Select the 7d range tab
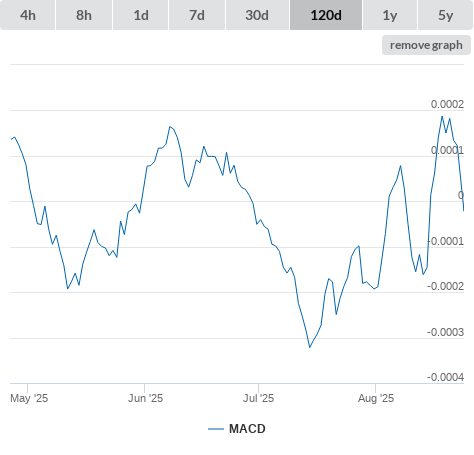 197,15
